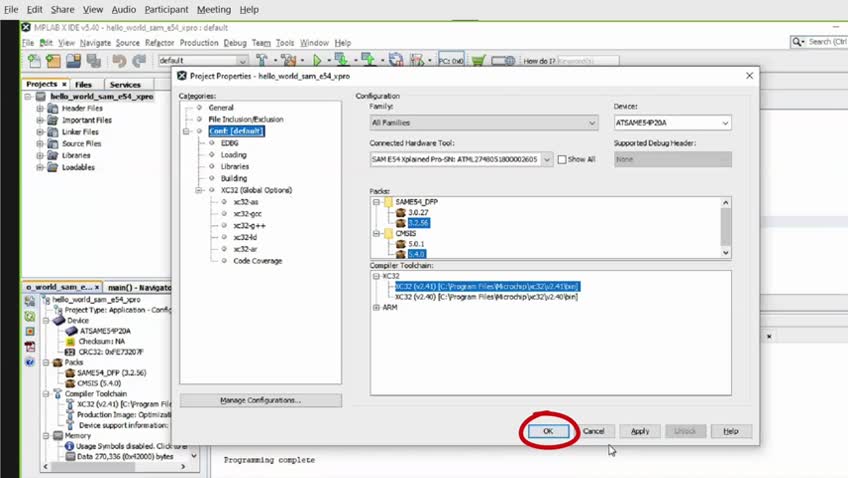Open the Debug menu

click(x=234, y=43)
